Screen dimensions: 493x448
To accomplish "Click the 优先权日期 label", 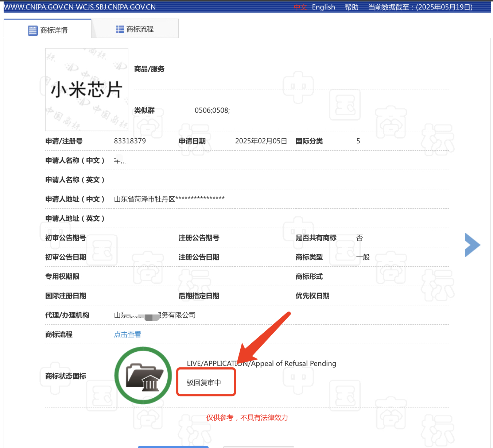I will pos(313,296).
